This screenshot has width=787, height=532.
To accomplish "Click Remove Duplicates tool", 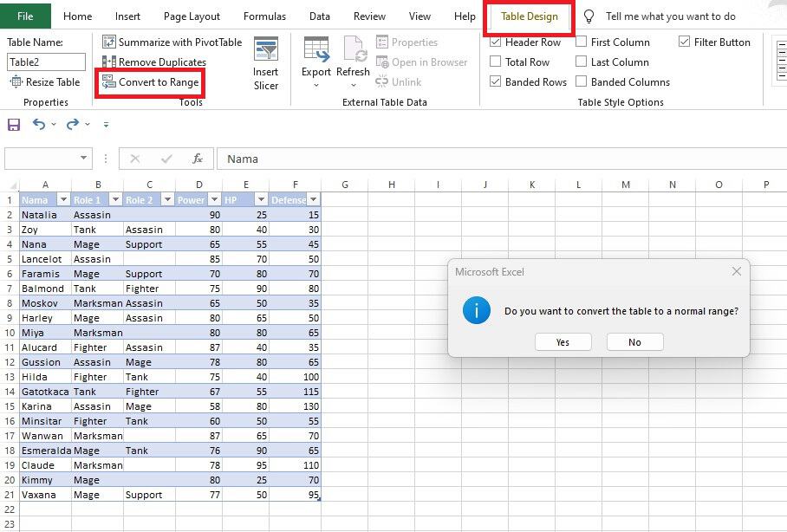I will pyautogui.click(x=154, y=62).
